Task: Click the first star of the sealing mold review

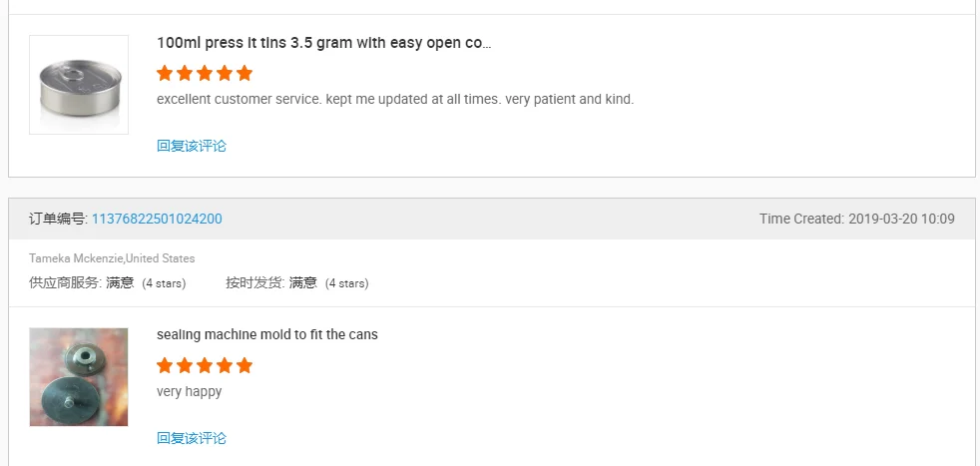Action: pos(165,365)
